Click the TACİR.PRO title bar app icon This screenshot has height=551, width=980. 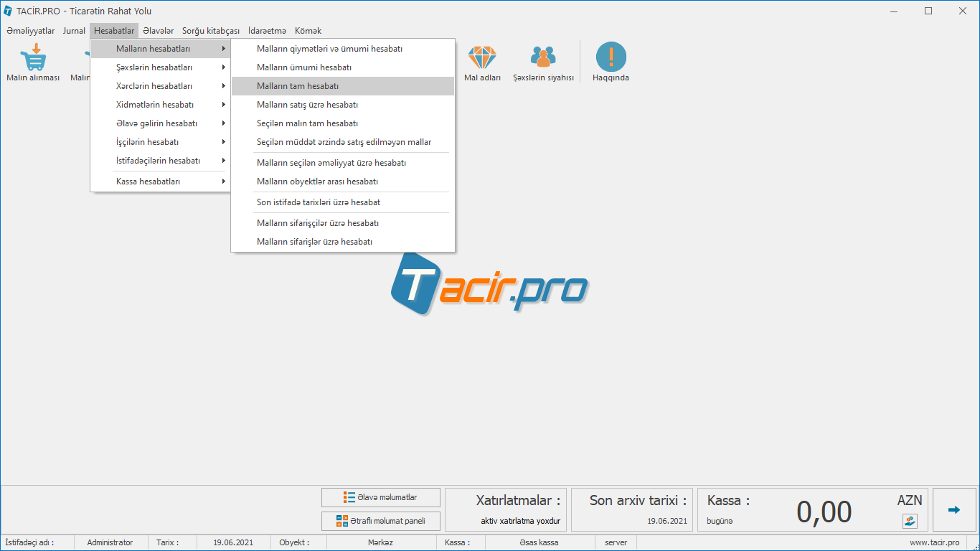tap(8, 11)
